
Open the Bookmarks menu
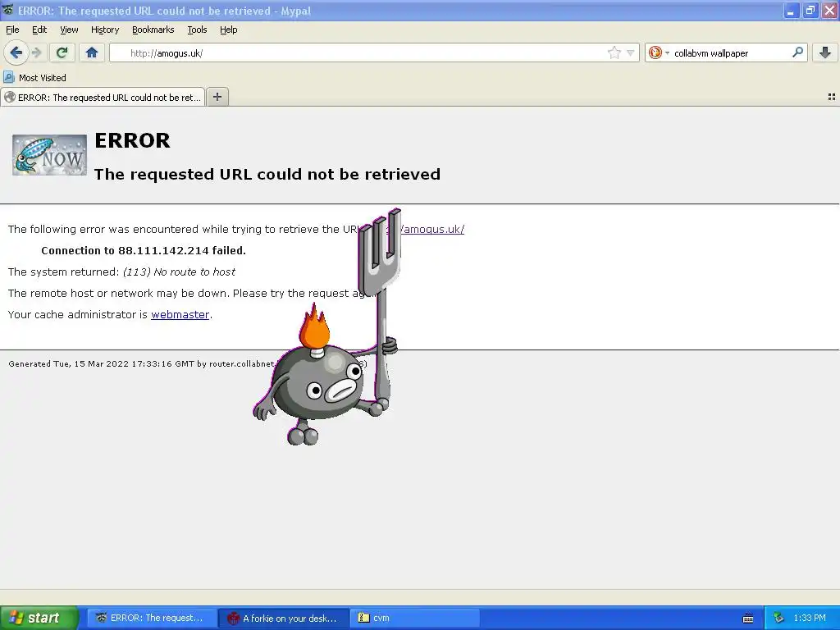pos(153,30)
